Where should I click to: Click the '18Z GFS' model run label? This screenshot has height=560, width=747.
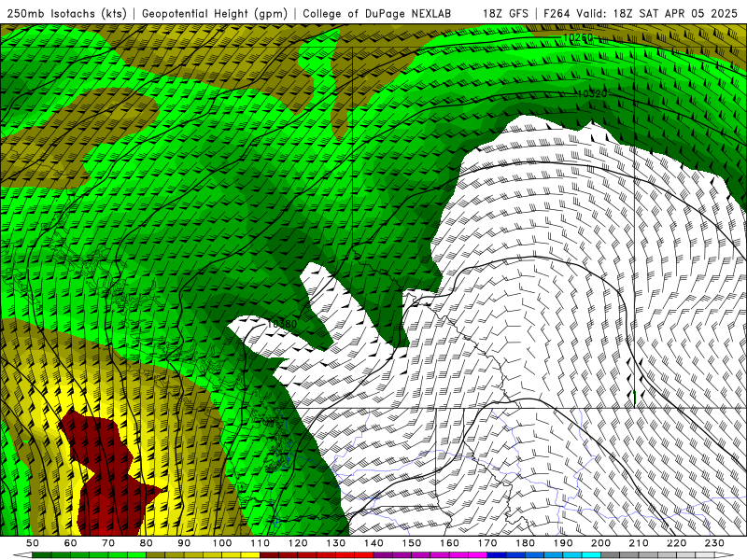pyautogui.click(x=505, y=14)
